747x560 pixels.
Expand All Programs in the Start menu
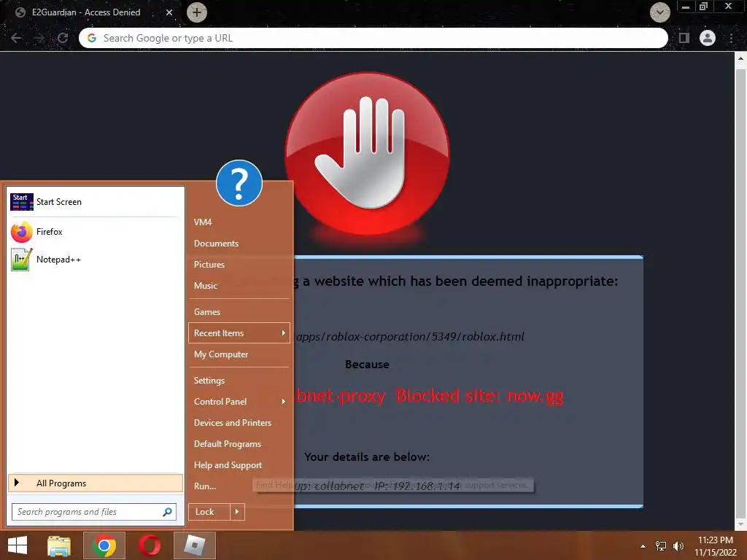[96, 483]
